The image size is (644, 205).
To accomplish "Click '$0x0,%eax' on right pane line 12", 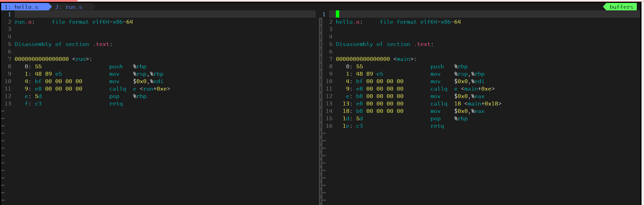I will (x=470, y=96).
